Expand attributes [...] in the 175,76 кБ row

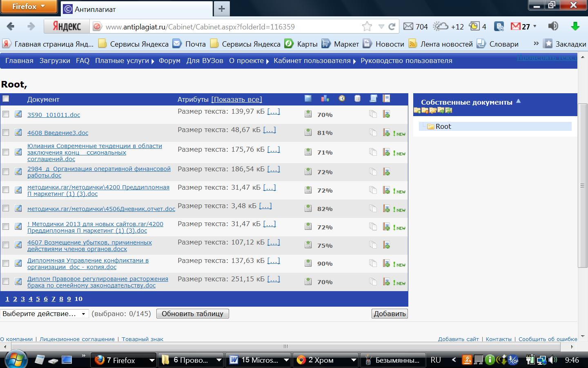(274, 149)
